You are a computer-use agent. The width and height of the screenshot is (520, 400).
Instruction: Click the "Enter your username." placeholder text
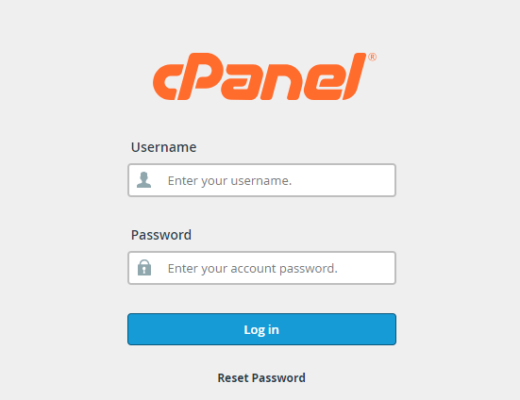[x=230, y=181]
